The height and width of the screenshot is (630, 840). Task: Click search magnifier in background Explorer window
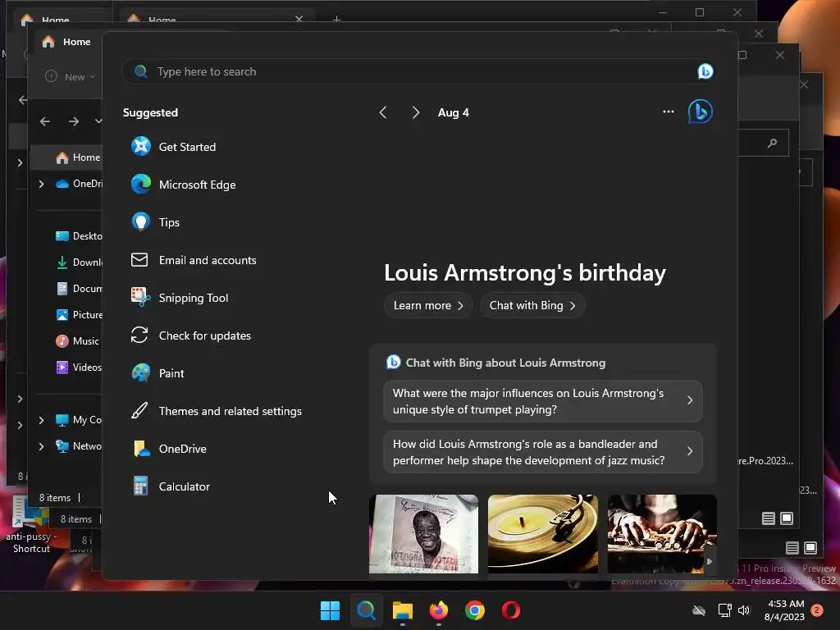click(772, 143)
